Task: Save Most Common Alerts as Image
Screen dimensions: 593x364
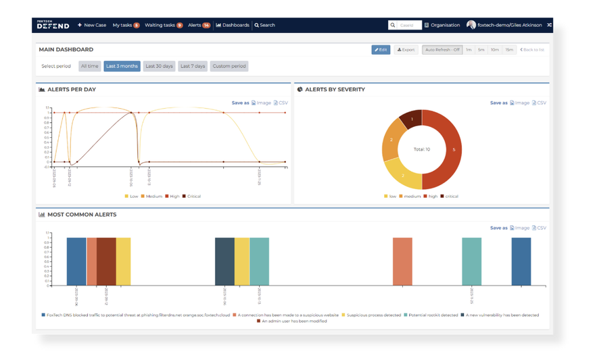Action: point(519,228)
